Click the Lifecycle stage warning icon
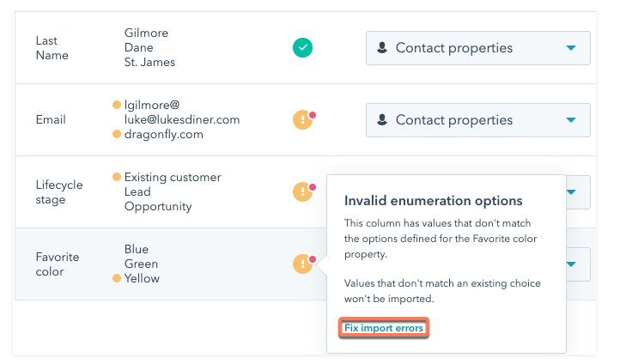This screenshot has width=620, height=364. pyautogui.click(x=303, y=191)
